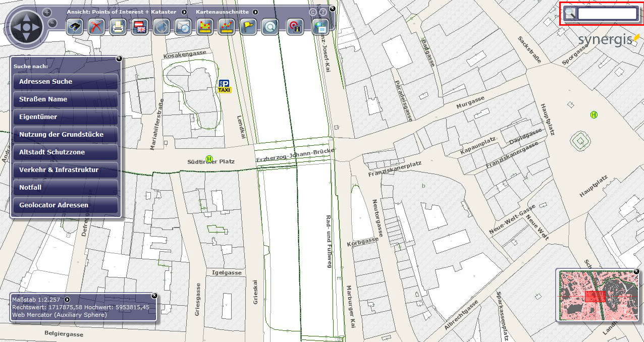This screenshot has height=342, width=644.
Task: Open the print map tool
Action: (x=118, y=27)
